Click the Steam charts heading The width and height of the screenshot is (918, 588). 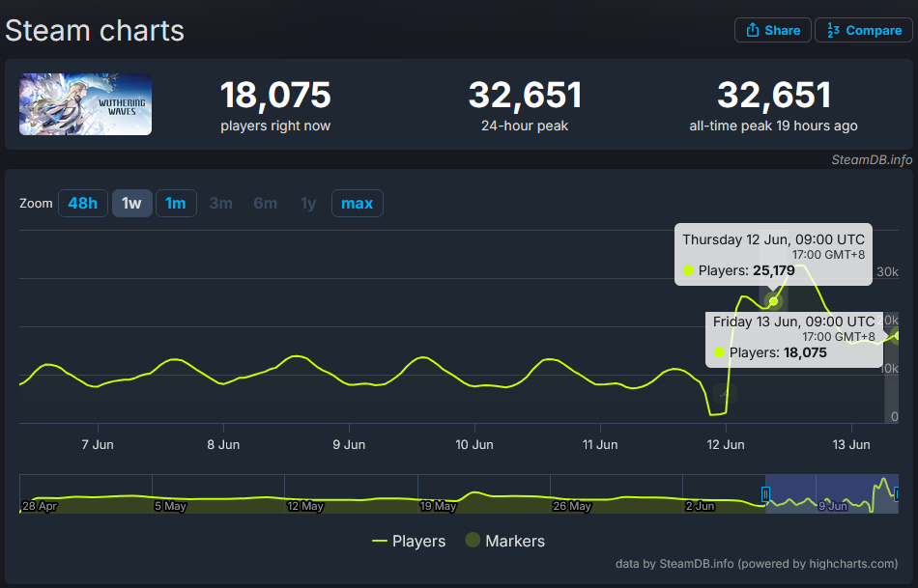95,31
